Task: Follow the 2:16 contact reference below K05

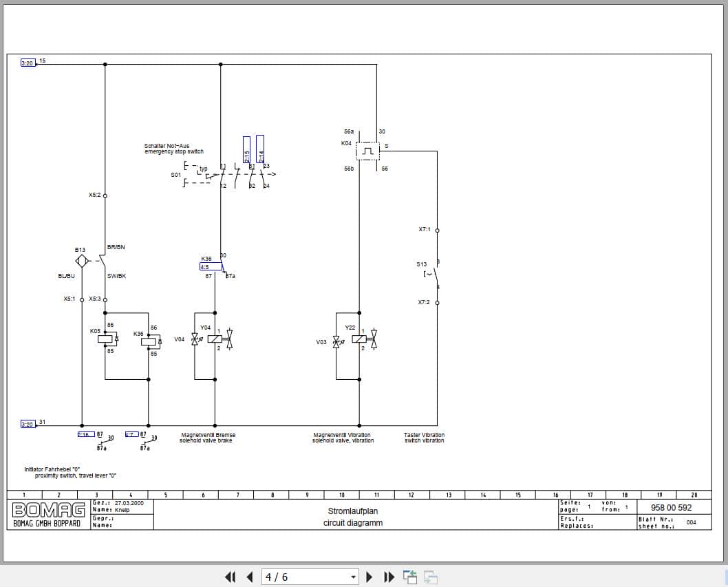Action: coord(86,434)
